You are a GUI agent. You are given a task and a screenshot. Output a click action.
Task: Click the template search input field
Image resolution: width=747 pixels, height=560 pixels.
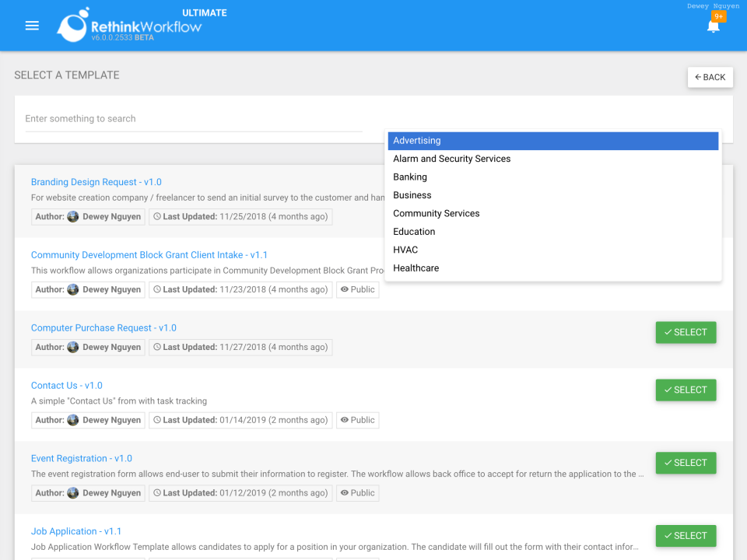pyautogui.click(x=193, y=118)
